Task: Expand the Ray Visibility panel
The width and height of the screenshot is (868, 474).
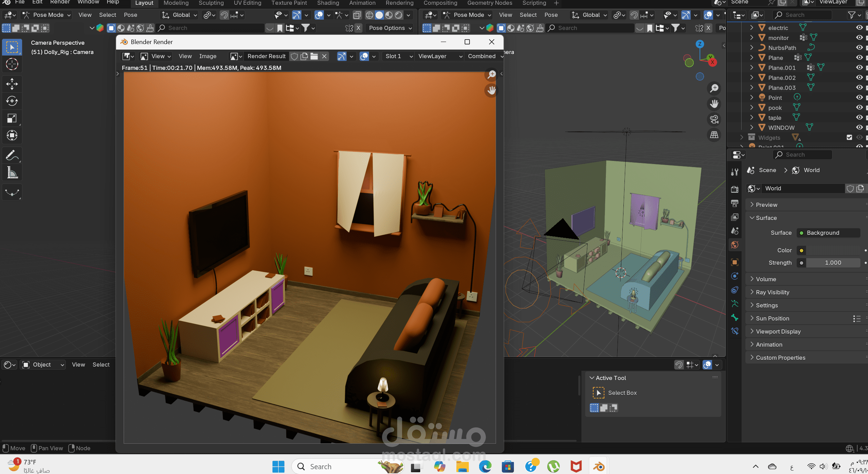Action: pyautogui.click(x=772, y=292)
